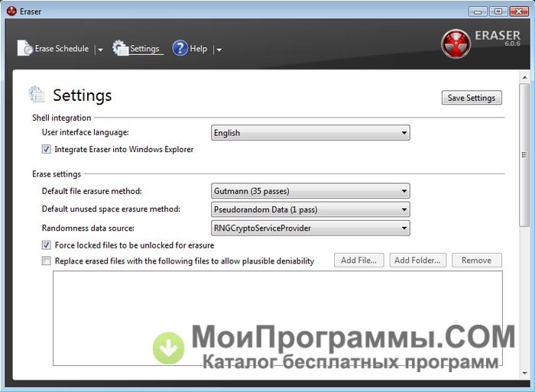Click the Settings gear icon in toolbar
The image size is (535, 392).
(121, 48)
